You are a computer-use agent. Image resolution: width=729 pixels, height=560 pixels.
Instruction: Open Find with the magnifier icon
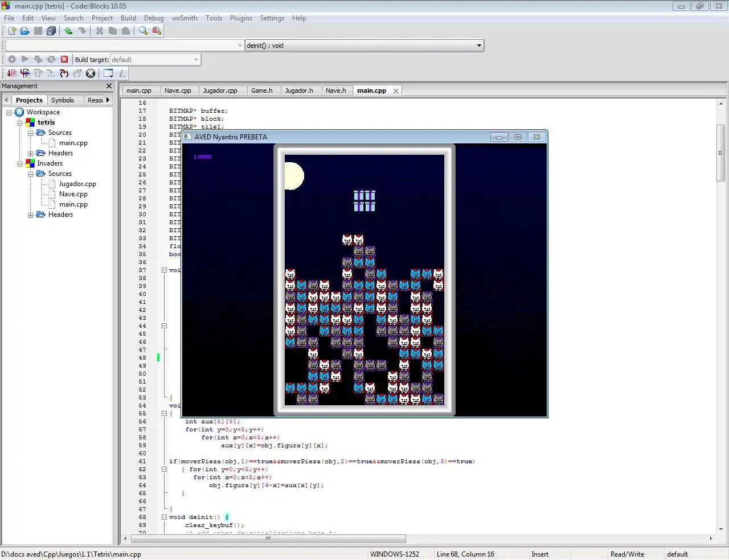(143, 31)
